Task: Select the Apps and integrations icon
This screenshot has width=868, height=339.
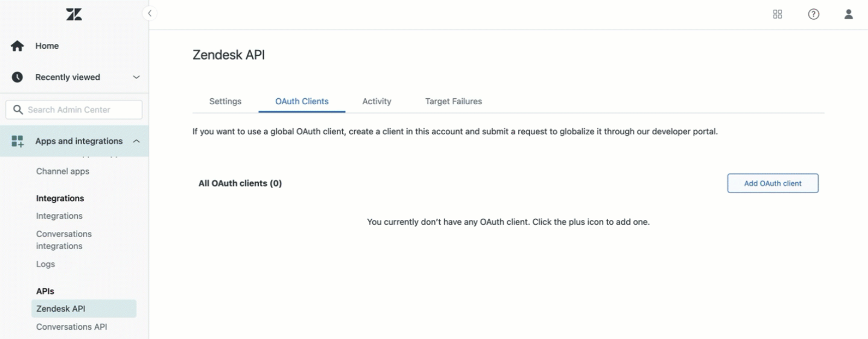Action: tap(17, 140)
